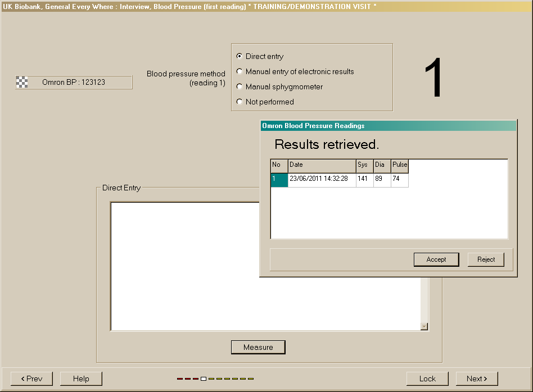Select the Manual sphygmometer option

click(x=240, y=86)
